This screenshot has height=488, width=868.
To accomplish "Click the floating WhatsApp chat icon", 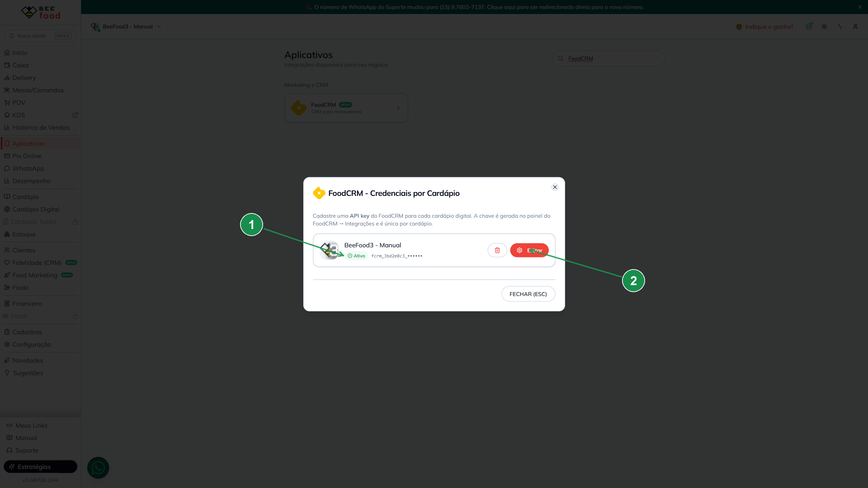I will click(x=98, y=468).
